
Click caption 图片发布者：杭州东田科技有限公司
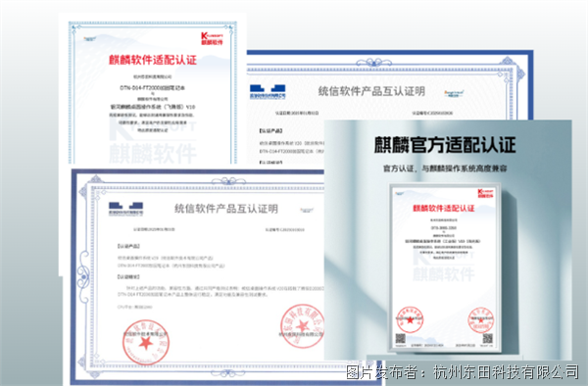pos(463,372)
